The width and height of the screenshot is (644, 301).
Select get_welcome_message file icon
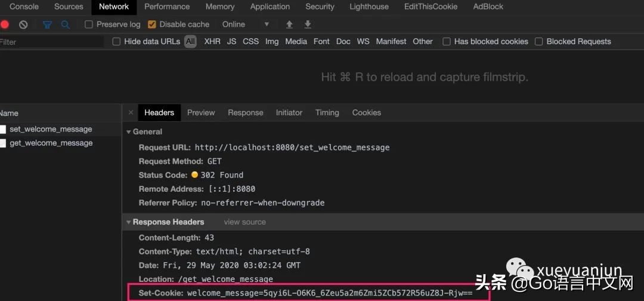tap(3, 143)
